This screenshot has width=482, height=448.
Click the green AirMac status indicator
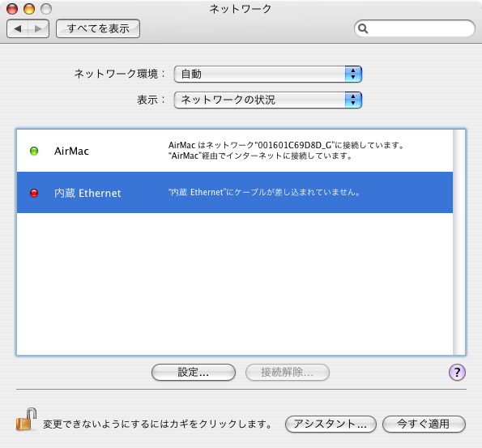[x=34, y=151]
